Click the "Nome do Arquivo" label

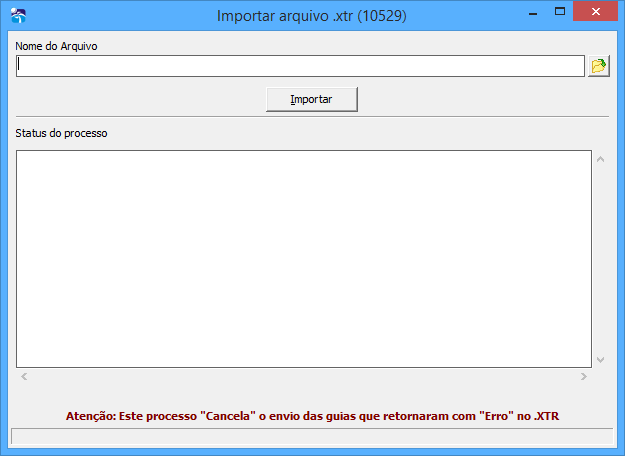click(x=56, y=46)
